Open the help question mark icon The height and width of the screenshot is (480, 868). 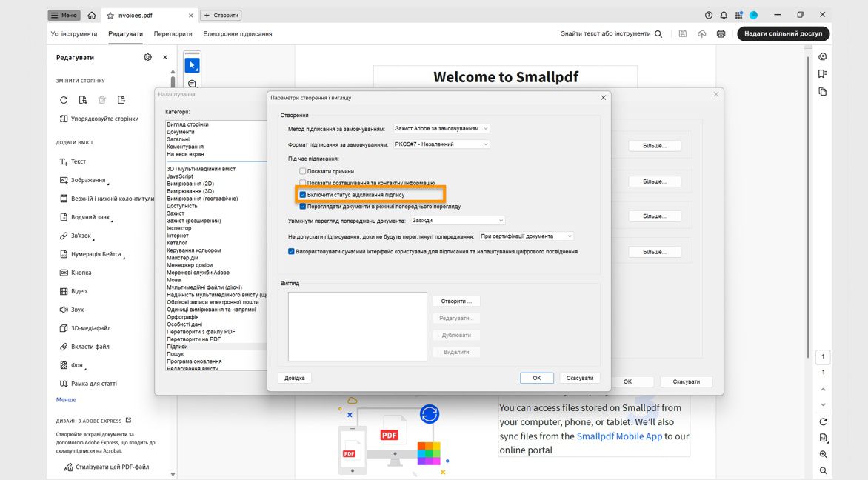click(x=709, y=15)
